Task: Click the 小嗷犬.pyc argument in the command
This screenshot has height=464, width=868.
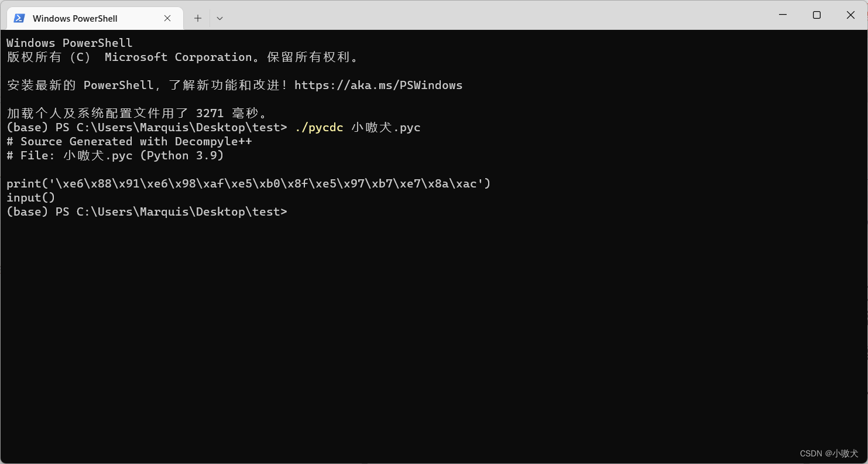Action: [386, 128]
